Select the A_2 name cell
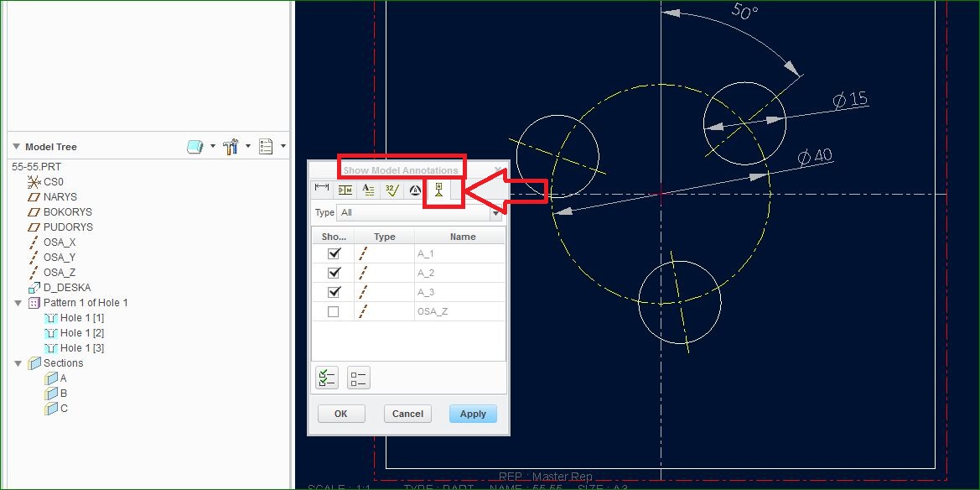 (x=460, y=273)
